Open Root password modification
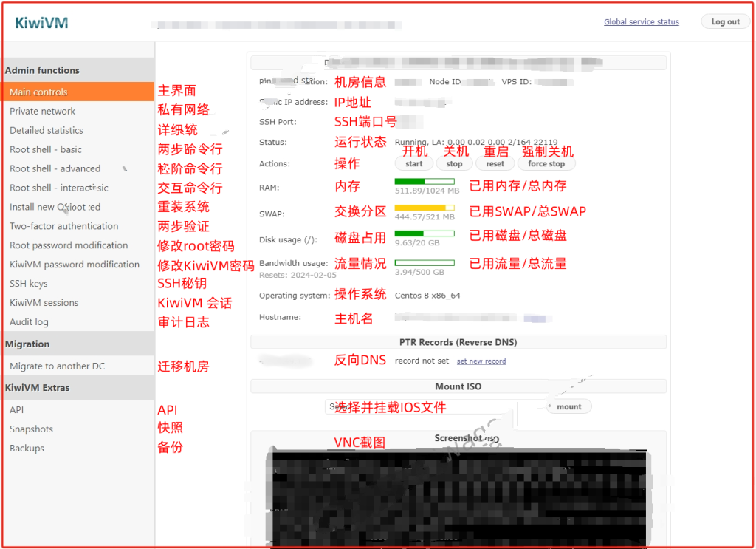Image resolution: width=756 pixels, height=549 pixels. pyautogui.click(x=69, y=245)
